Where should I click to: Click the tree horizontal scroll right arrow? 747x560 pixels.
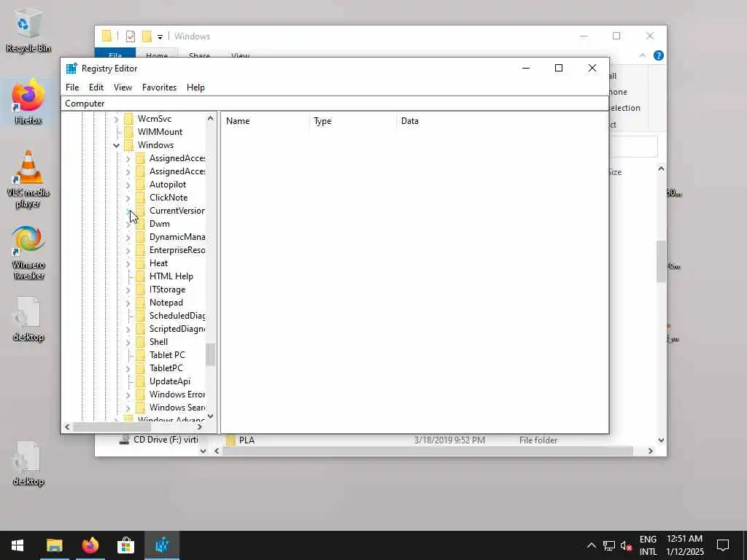pos(200,427)
